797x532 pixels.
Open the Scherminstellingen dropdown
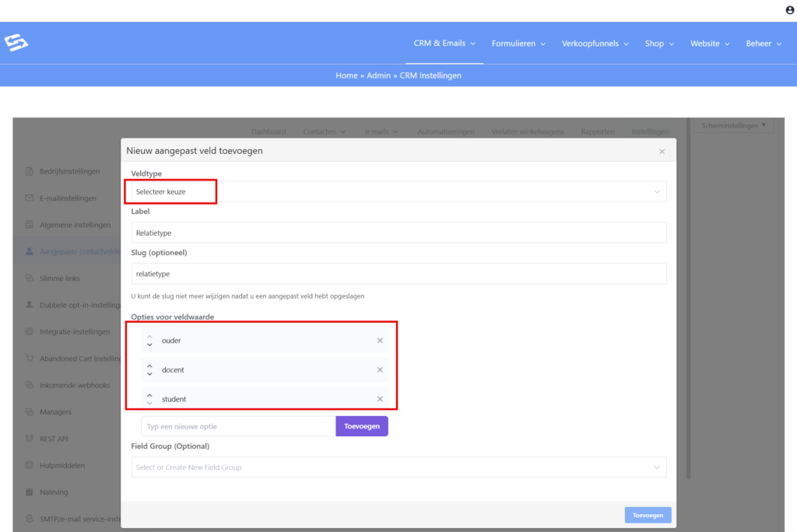pos(733,125)
